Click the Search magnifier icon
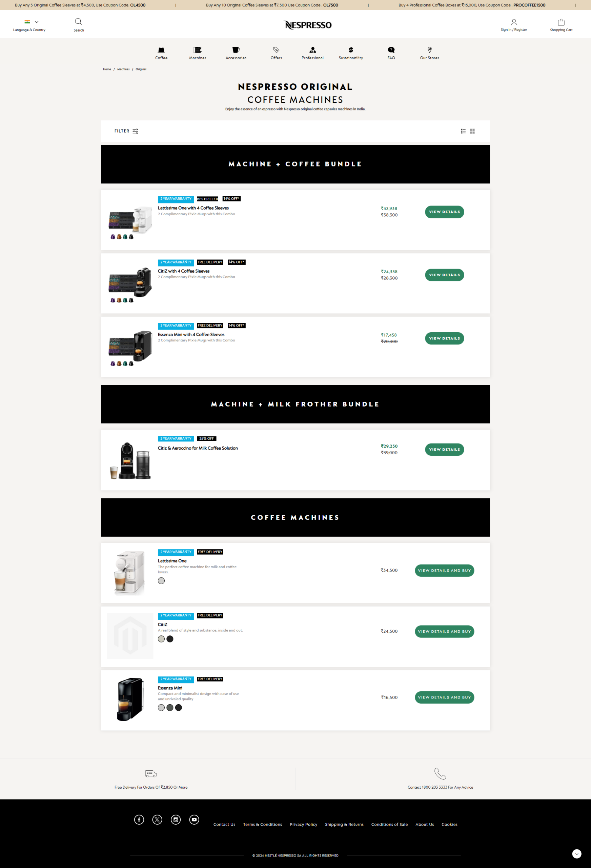This screenshot has height=868, width=591. [x=78, y=22]
